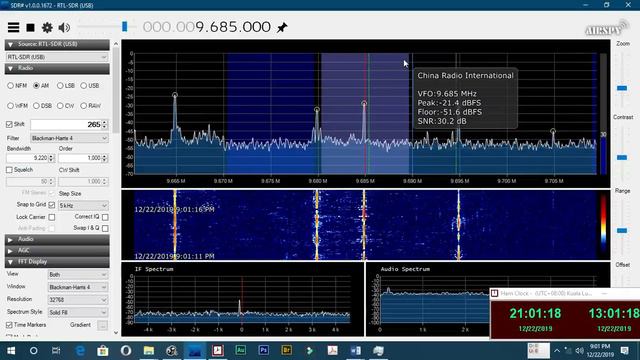
Task: Open the PDF reader taskbar icon
Action: click(332, 351)
